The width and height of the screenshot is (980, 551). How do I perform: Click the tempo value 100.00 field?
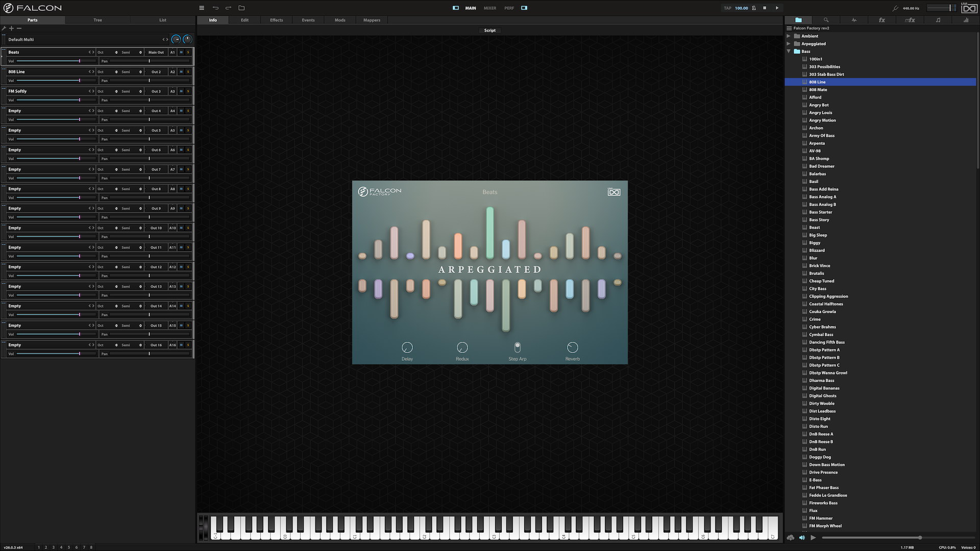pos(742,8)
